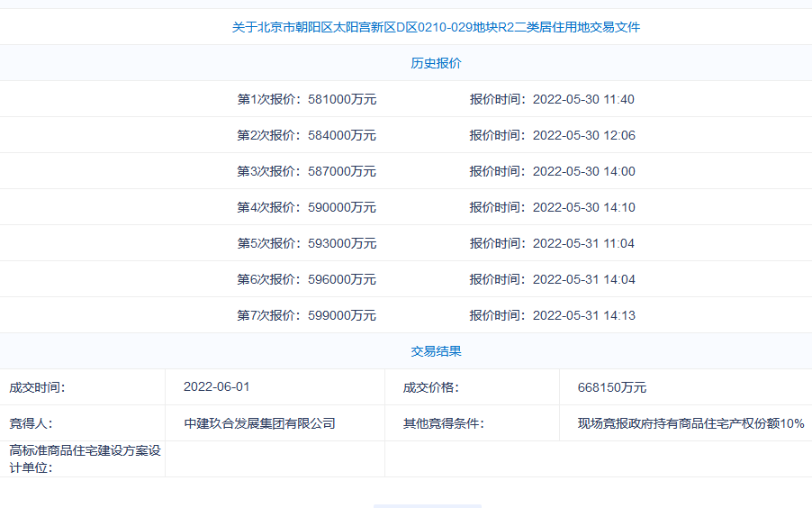The width and height of the screenshot is (812, 508).
Task: Click the 成交时间 value 2022-06-01
Action: (x=216, y=386)
